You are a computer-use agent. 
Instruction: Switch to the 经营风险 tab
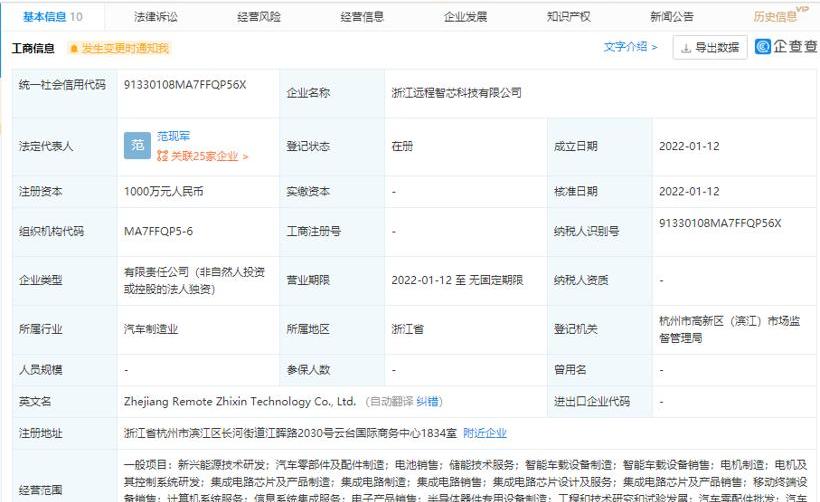[x=259, y=17]
